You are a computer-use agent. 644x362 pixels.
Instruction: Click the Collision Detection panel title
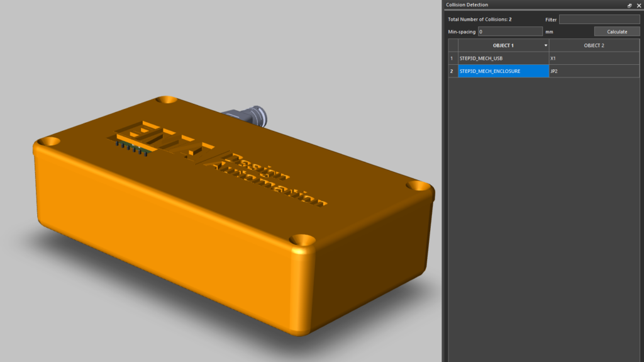pyautogui.click(x=467, y=5)
